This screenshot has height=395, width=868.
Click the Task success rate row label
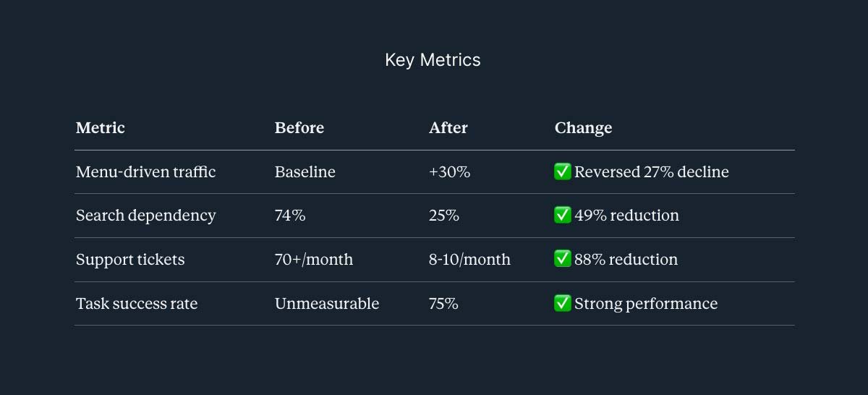[137, 304]
